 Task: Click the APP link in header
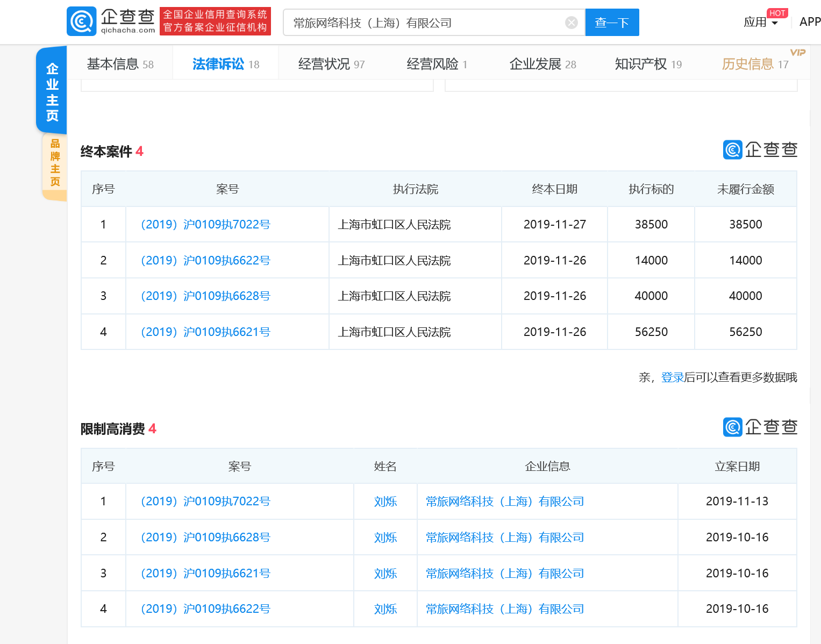[x=810, y=22]
